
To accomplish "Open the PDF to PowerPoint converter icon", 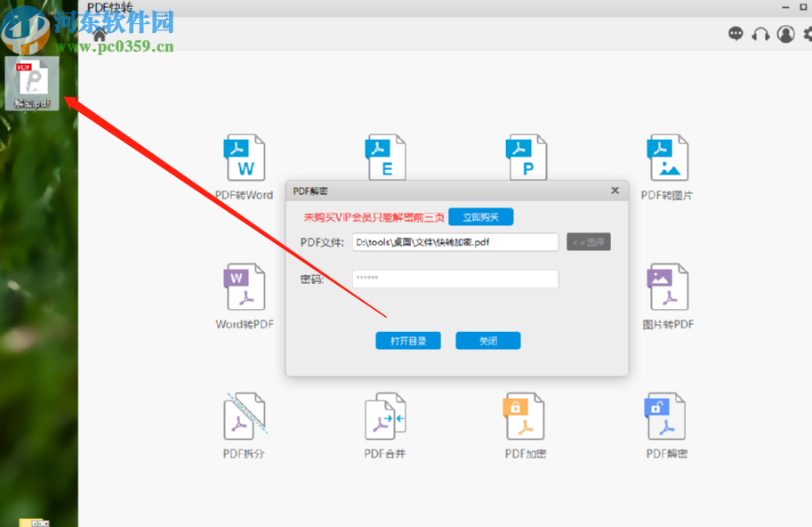I will [527, 157].
